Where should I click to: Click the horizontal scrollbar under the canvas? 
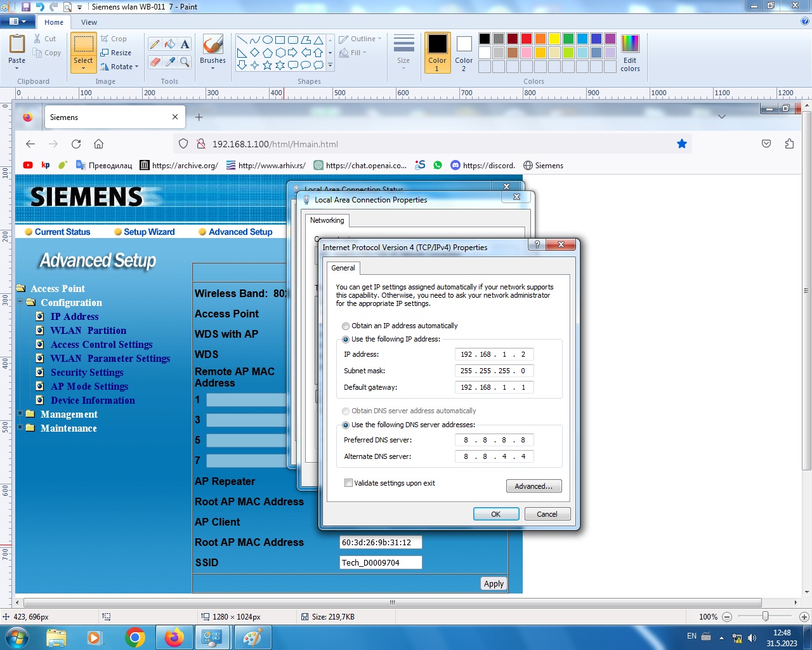392,602
